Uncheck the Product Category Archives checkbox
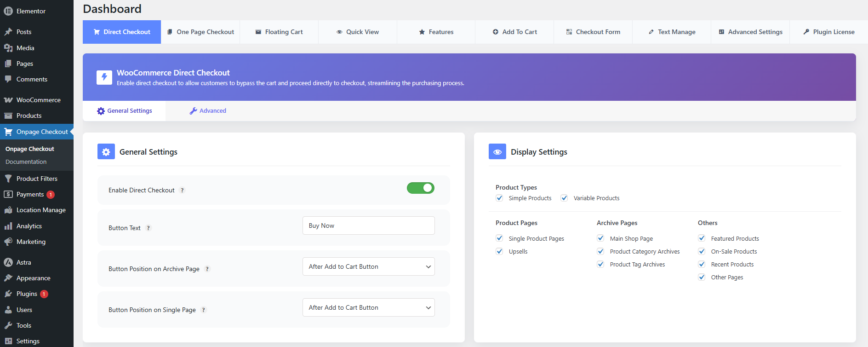Viewport: 868px width, 347px height. [x=600, y=251]
